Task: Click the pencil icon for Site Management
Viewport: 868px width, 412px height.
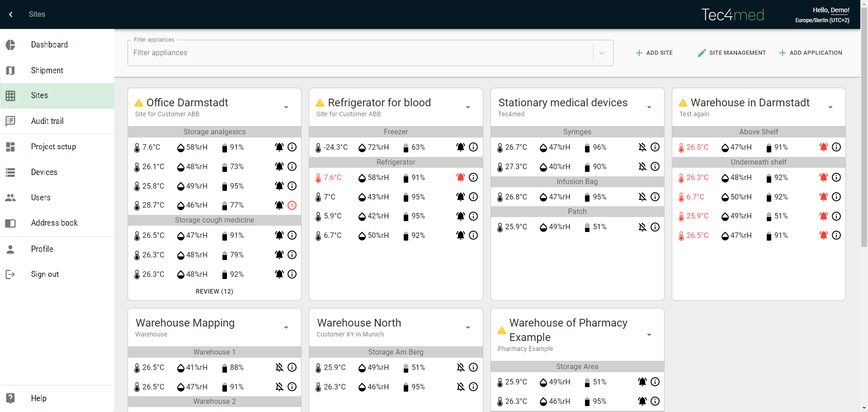Action: click(702, 53)
